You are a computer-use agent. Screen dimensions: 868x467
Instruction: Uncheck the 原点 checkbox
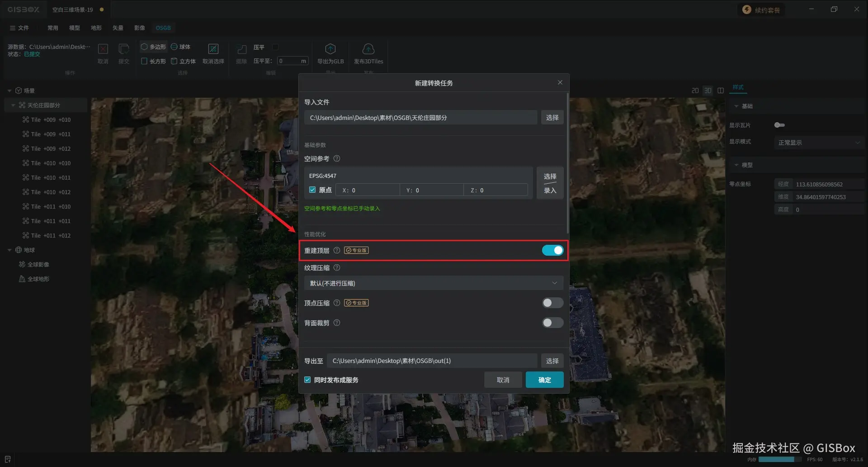pyautogui.click(x=312, y=190)
